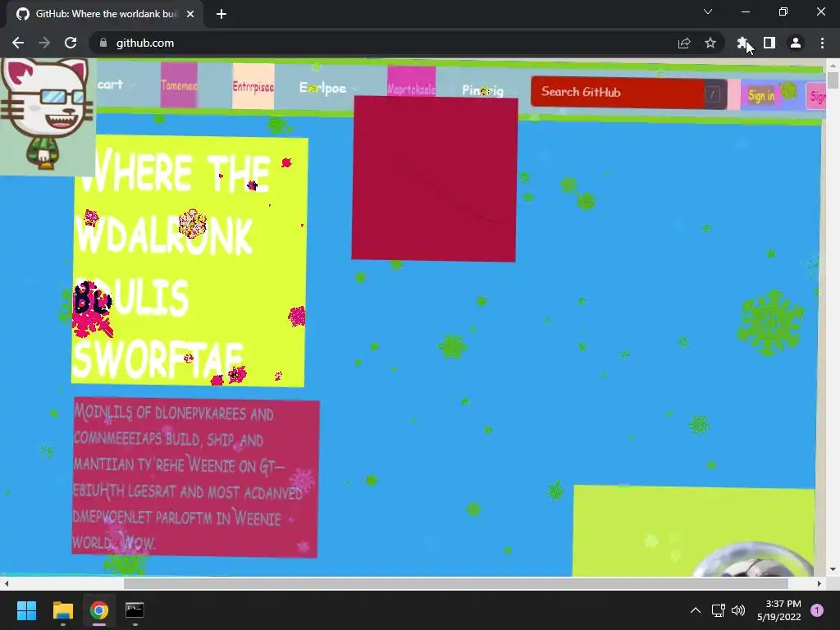Click the cartoon cat logo
840x630 pixels.
coord(47,115)
